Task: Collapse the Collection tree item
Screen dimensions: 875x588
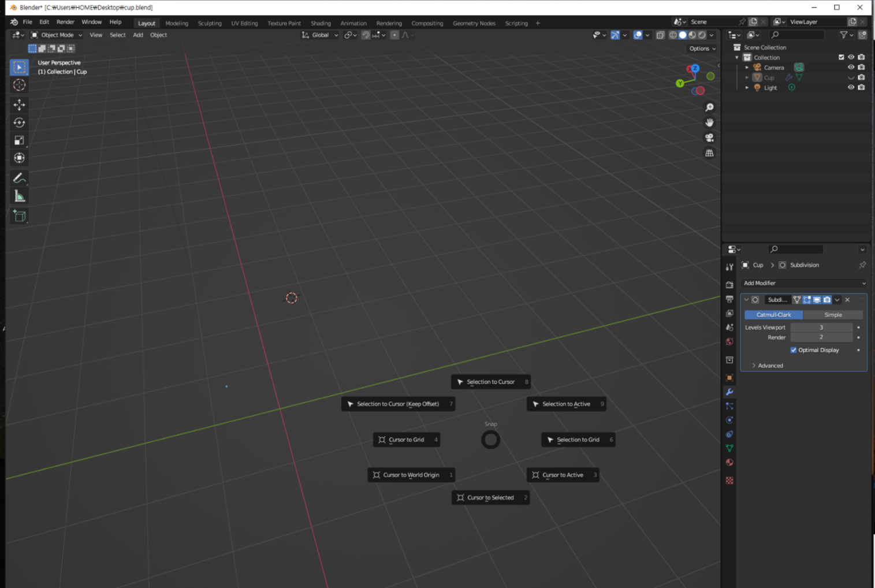Action: coord(737,58)
